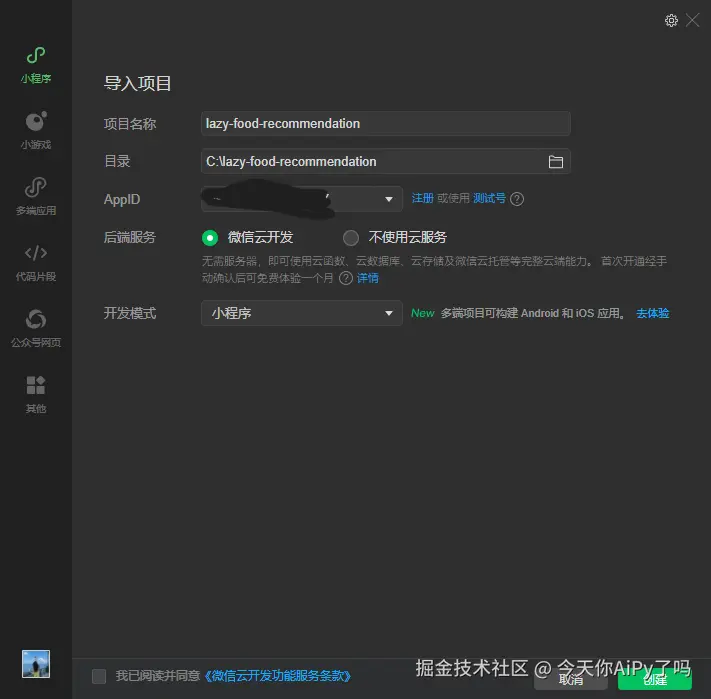Image resolution: width=711 pixels, height=699 pixels.
Task: Click the green 创建 button
Action: [x=655, y=680]
